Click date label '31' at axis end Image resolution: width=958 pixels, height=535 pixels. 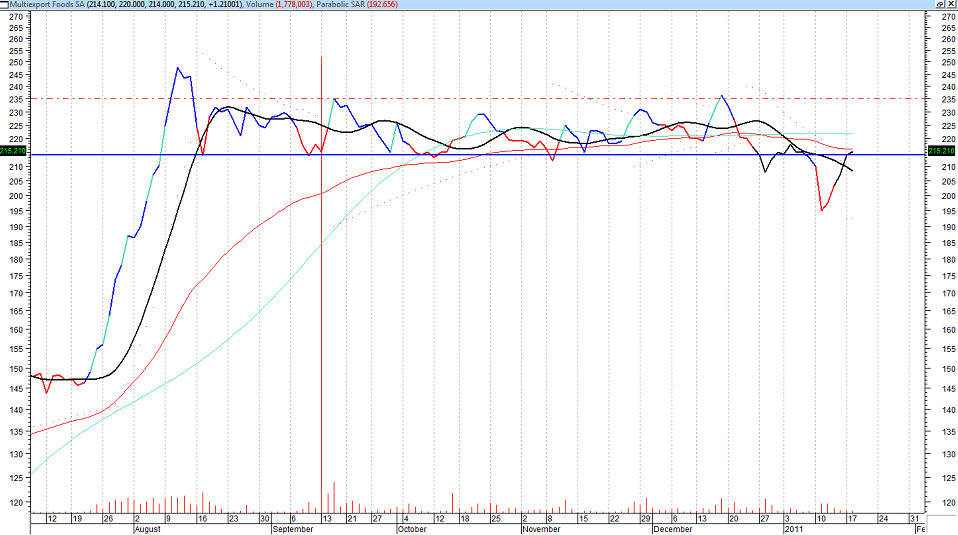coord(914,519)
